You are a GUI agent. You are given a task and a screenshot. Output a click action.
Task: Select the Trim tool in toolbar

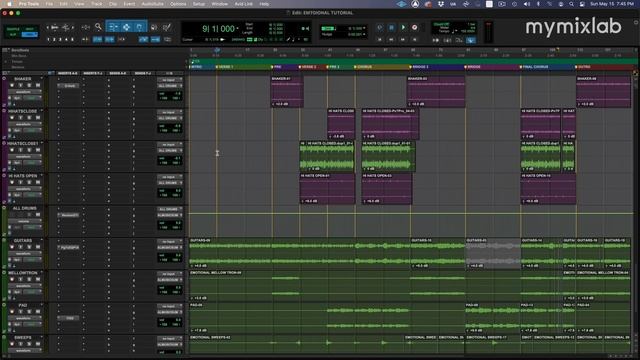113,27
